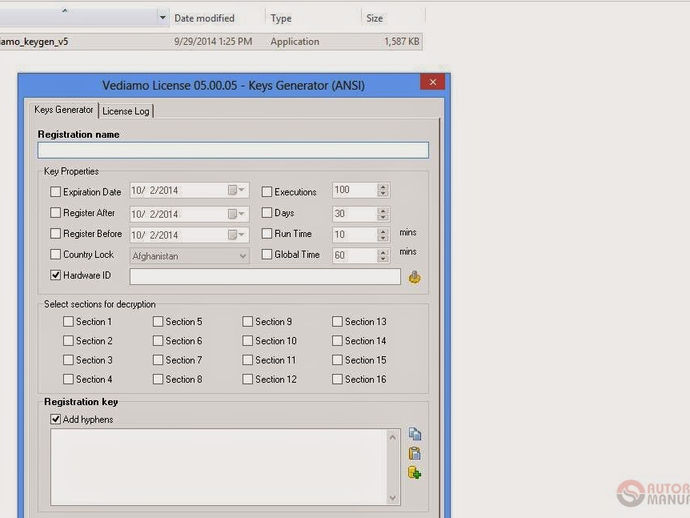The image size is (690, 518).
Task: Toggle the Run Time checkbox
Action: (x=267, y=233)
